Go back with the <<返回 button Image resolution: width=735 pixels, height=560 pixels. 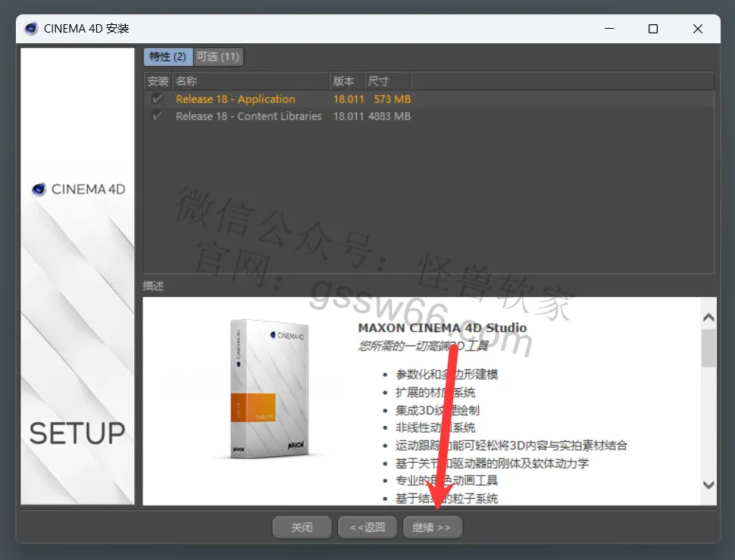click(367, 527)
